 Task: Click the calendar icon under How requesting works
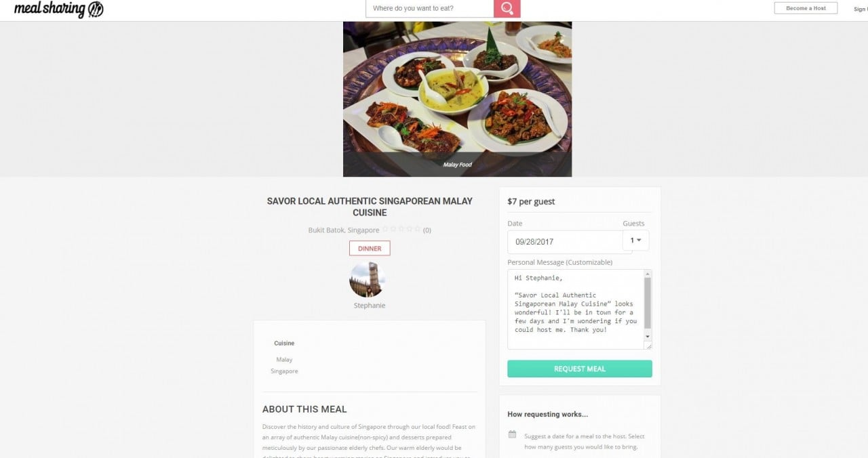pyautogui.click(x=513, y=434)
